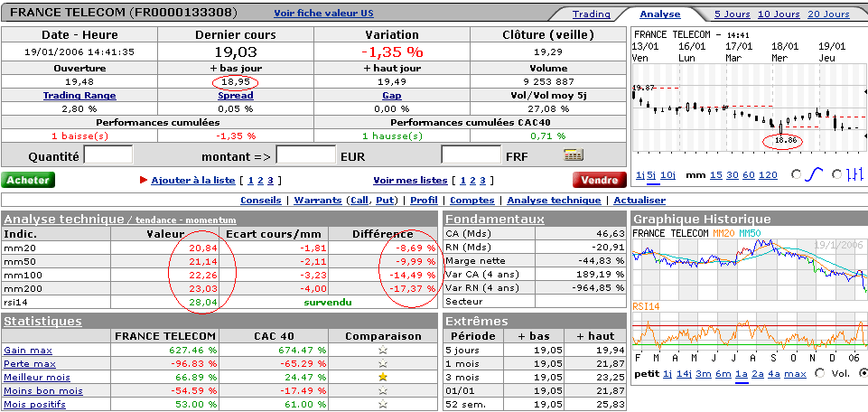Select the 10j intraday chart period

[668, 175]
